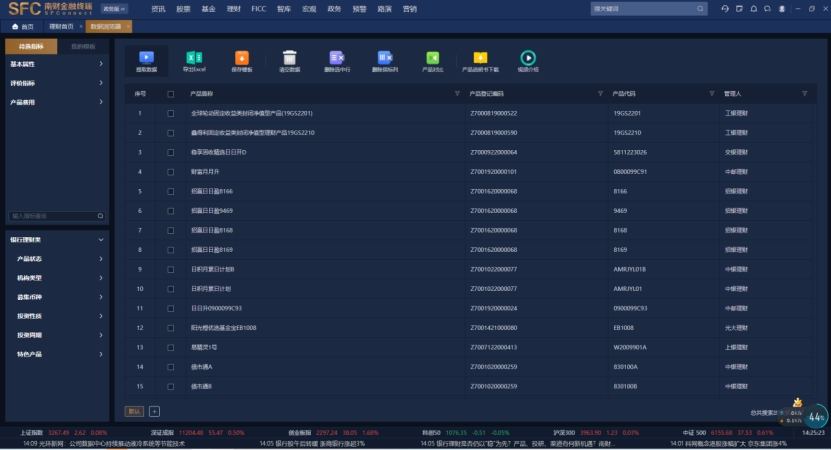This screenshot has width=831, height=450.
Task: Expand the 评价指标 section
Action: (x=56, y=83)
